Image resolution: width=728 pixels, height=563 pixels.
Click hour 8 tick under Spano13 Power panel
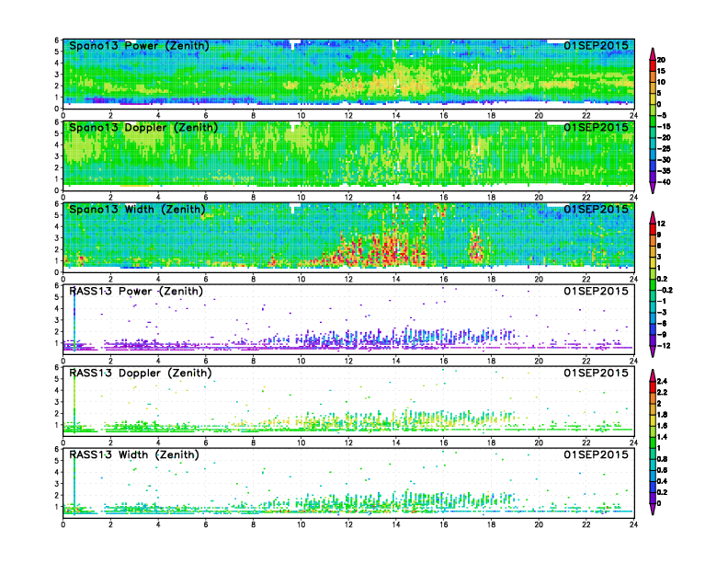point(253,116)
